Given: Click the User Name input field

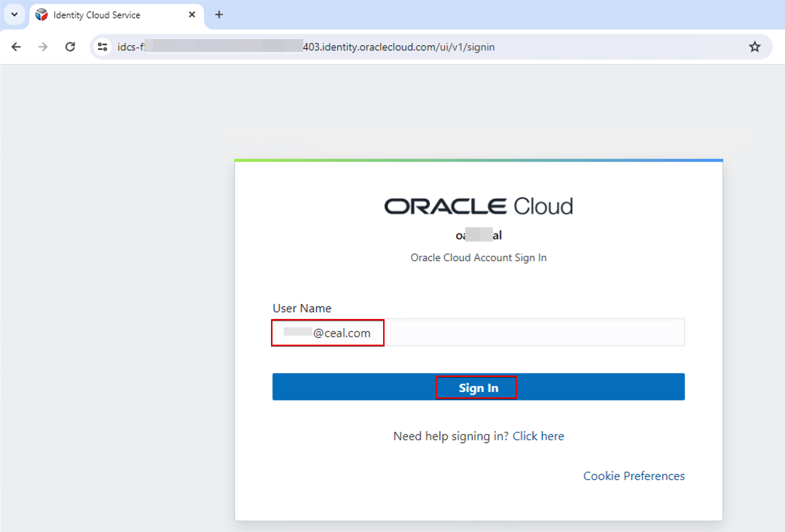Looking at the screenshot, I should [x=478, y=333].
